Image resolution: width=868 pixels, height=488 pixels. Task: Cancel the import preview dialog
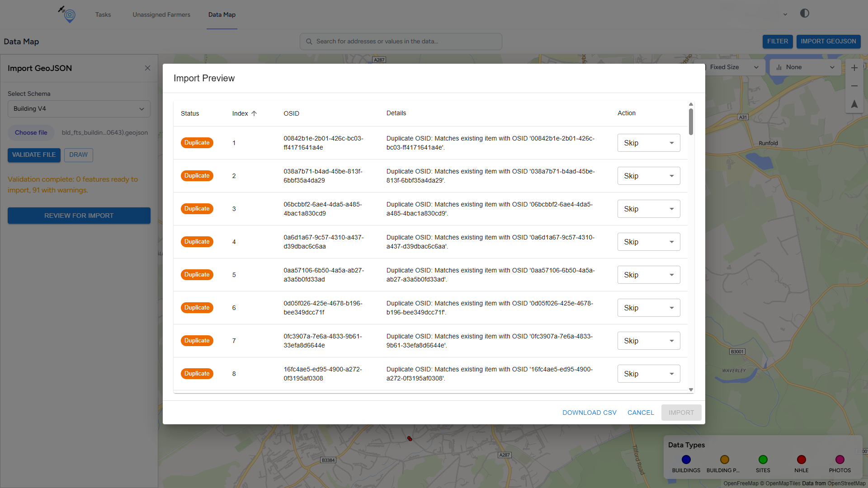[x=641, y=413]
